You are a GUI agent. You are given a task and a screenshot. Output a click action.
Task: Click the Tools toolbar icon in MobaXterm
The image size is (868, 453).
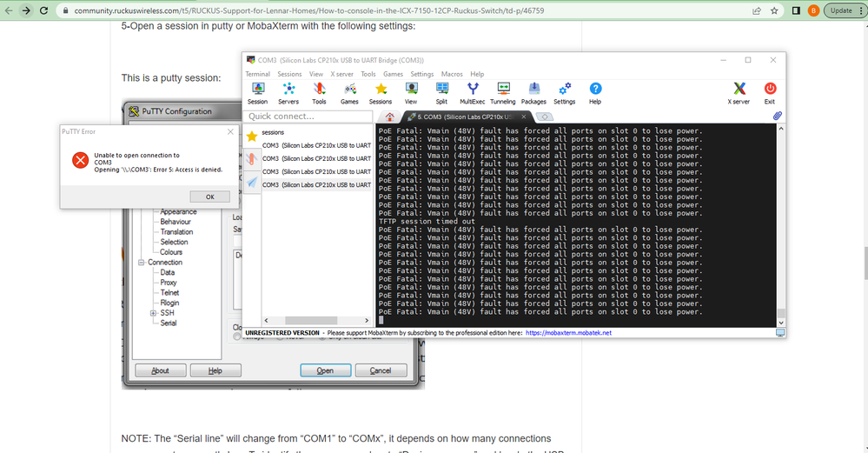point(319,93)
